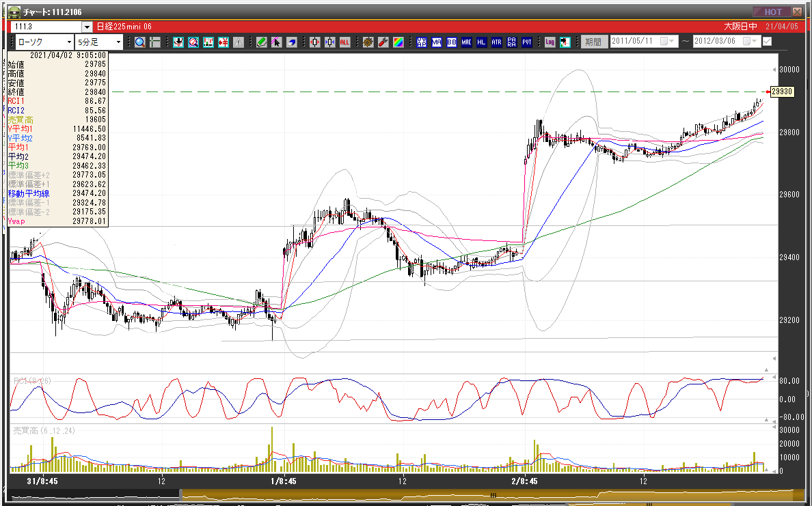
Task: Click the brown gear settings icon
Action: [x=368, y=42]
